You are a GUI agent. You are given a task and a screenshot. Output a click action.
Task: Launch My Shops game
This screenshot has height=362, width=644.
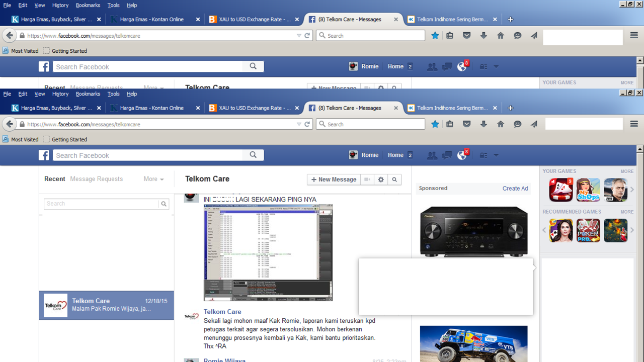click(588, 190)
